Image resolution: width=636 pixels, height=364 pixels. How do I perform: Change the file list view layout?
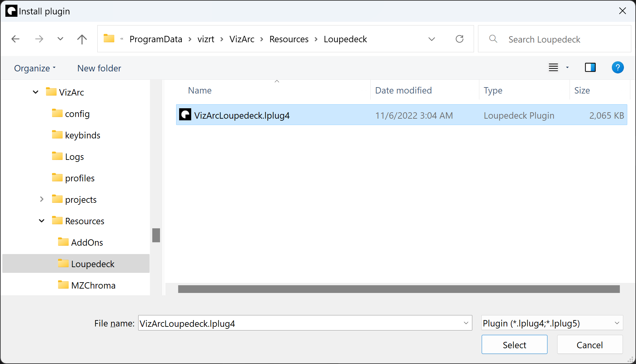[x=553, y=67]
